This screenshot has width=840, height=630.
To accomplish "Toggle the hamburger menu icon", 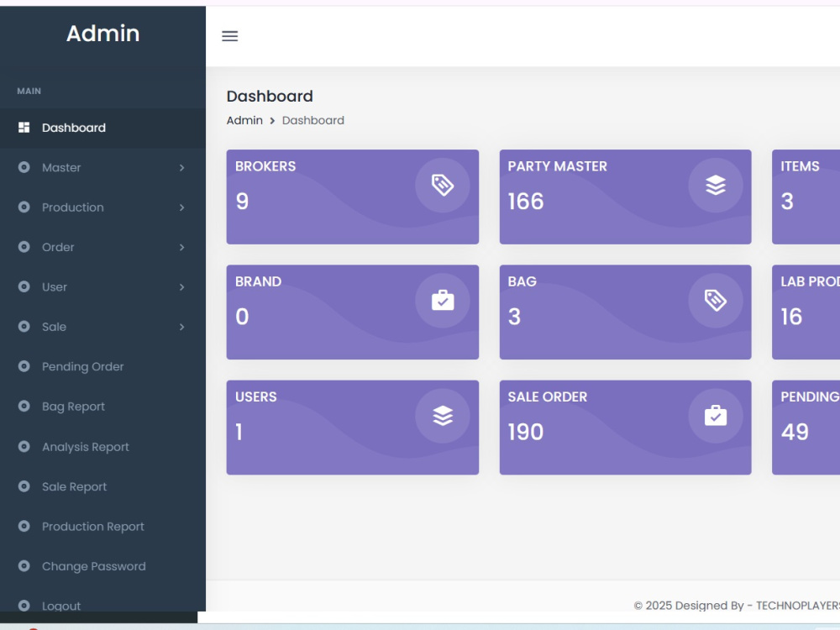I will tap(230, 36).
